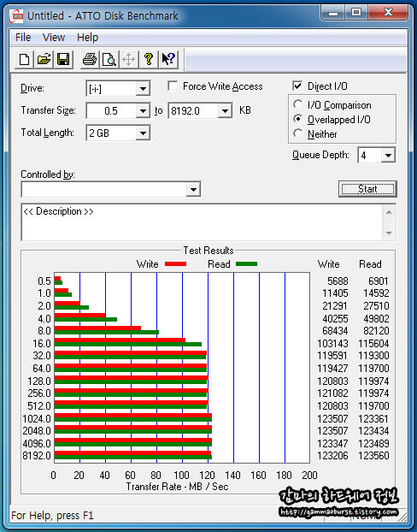417x532 pixels.
Task: Select the I/O Comparison radio button
Action: [297, 104]
